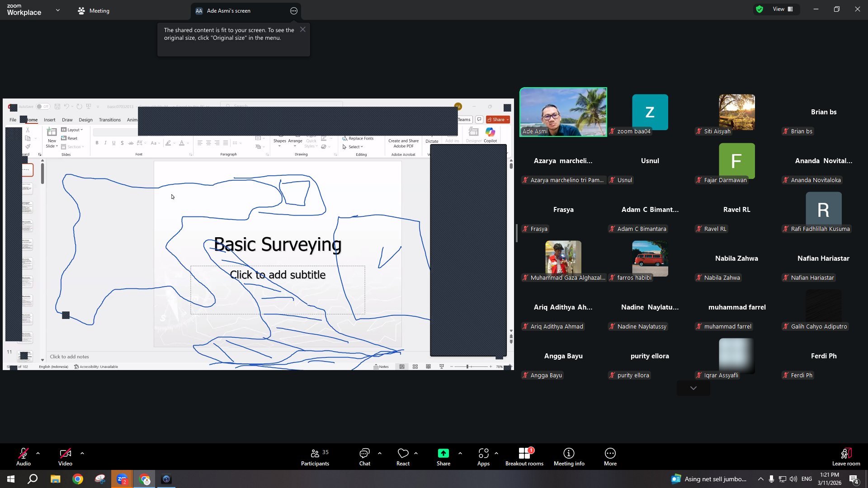Unmute microphone with the Audio button

(24, 457)
